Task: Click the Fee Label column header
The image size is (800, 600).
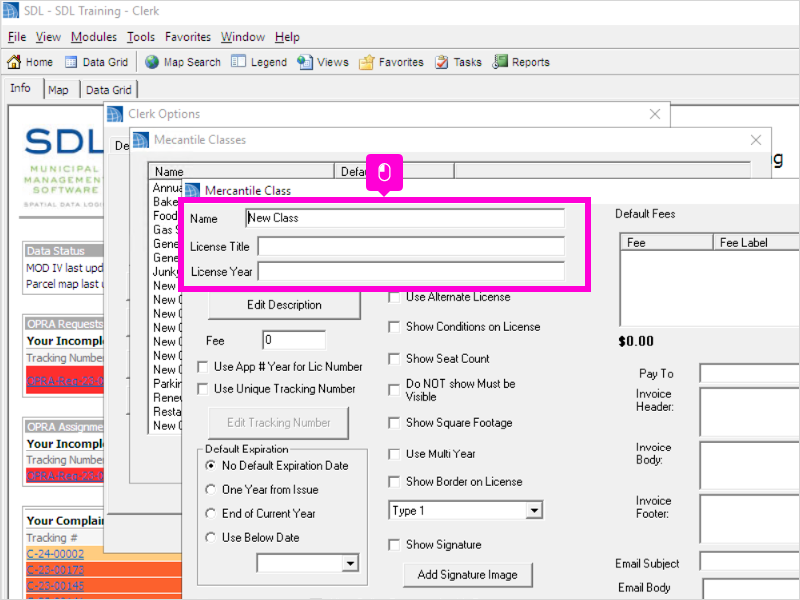Action: click(x=756, y=243)
